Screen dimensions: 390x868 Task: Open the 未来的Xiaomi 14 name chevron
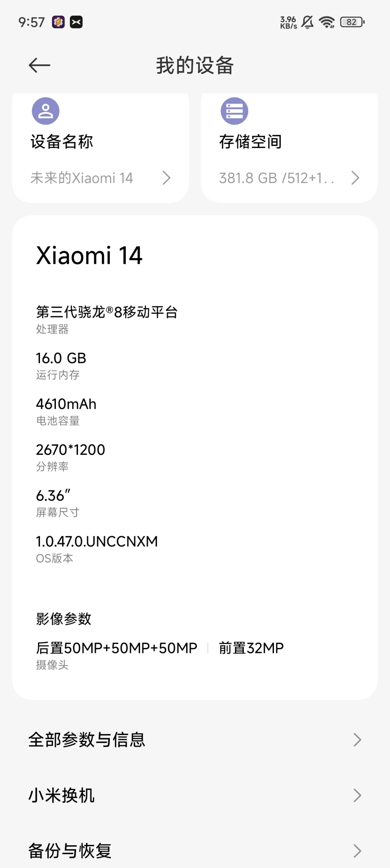click(x=166, y=178)
